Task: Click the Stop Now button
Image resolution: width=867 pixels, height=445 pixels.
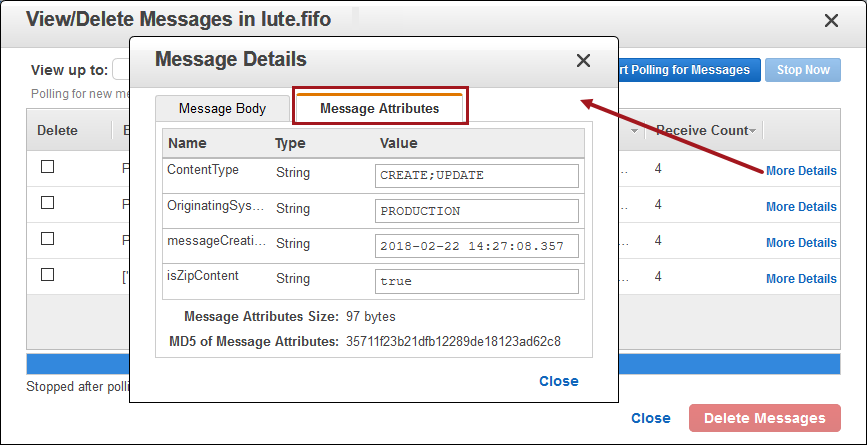Action: tap(803, 70)
